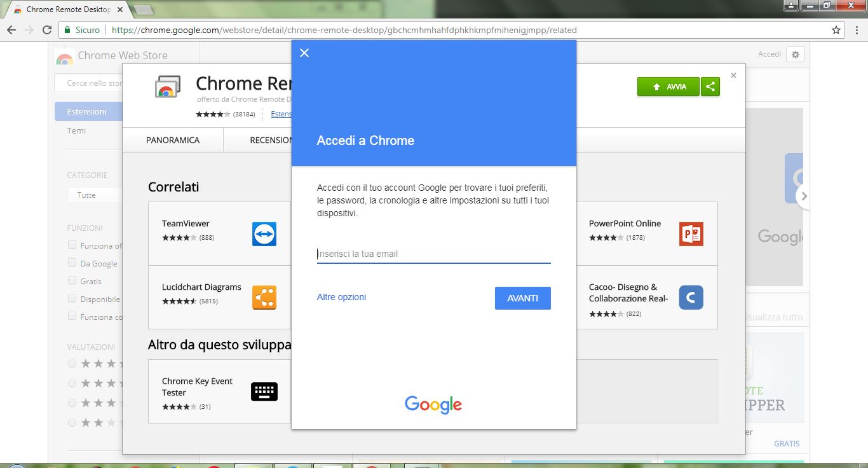Open the settings gear menu

[796, 55]
